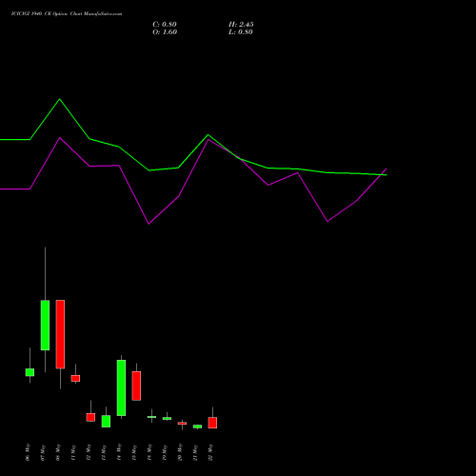Click the low value 'L: 0.80'
This screenshot has width=476, height=476.
click(241, 32)
